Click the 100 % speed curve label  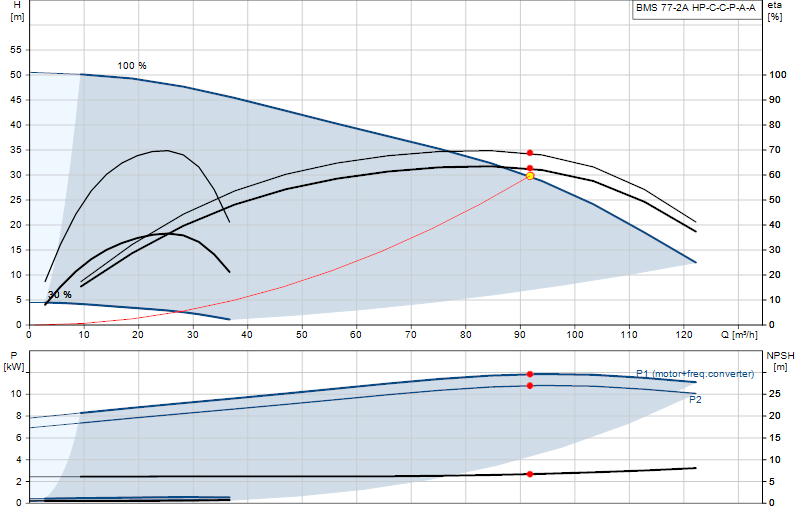[x=132, y=66]
